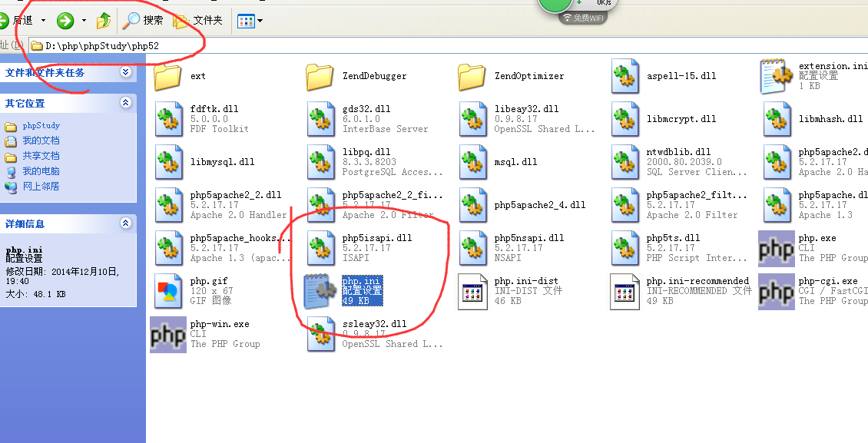Open the Back history dropdown arrow
Viewport: 868px width, 443px height.
pyautogui.click(x=43, y=21)
